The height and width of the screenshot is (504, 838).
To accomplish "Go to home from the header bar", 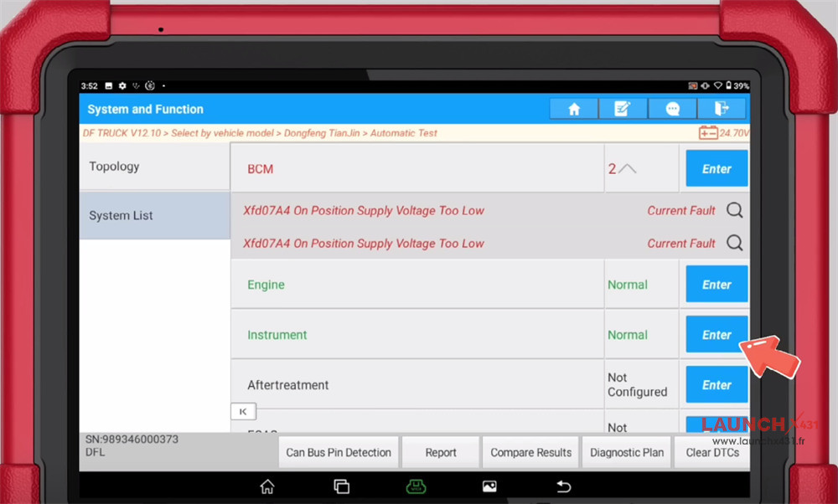I will [x=573, y=109].
